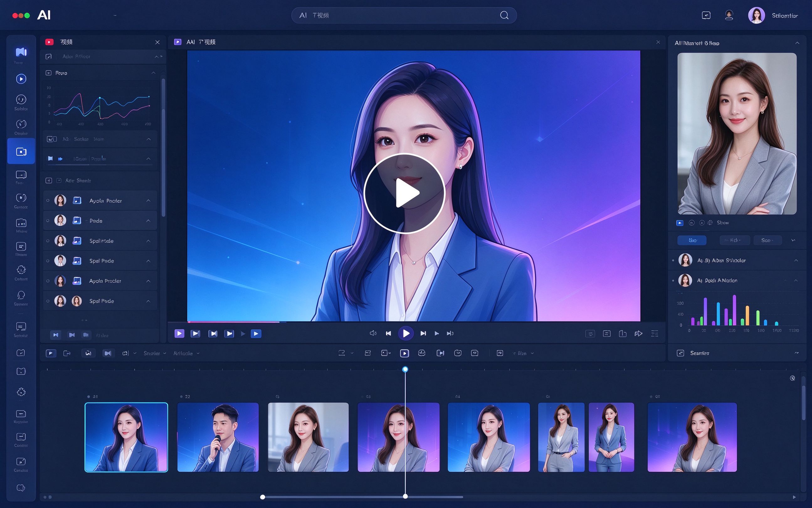Expand the Spalircde row chevron
The image size is (812, 508).
[x=148, y=241]
